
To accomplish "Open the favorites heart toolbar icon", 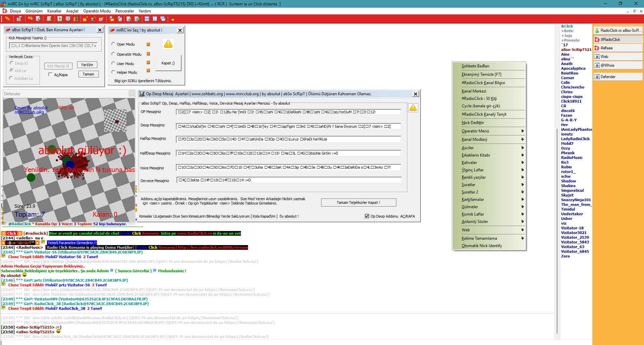I will click(x=30, y=19).
